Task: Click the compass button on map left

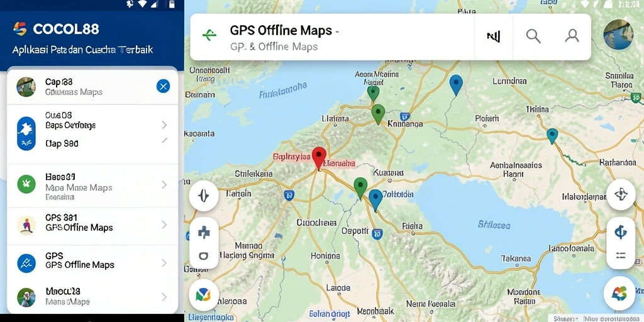Action: click(204, 196)
